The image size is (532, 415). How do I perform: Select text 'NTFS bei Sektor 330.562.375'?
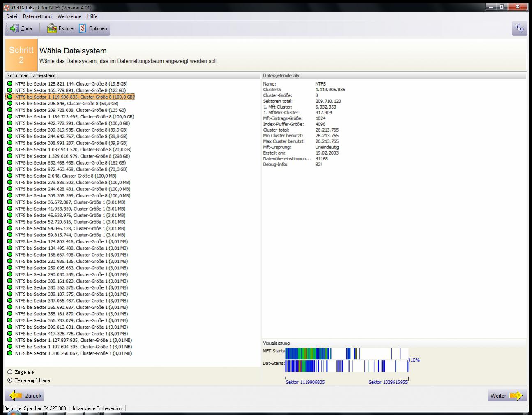tap(45, 288)
